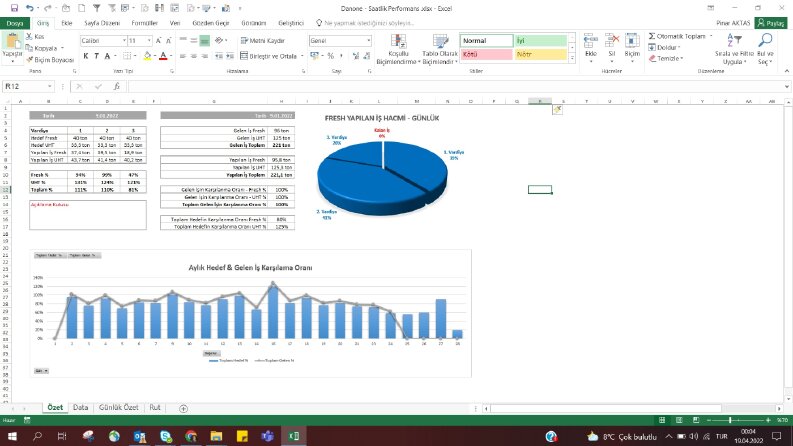This screenshot has height=446, width=793.
Task: Toggle bold formatting K
Action: pyautogui.click(x=86, y=56)
